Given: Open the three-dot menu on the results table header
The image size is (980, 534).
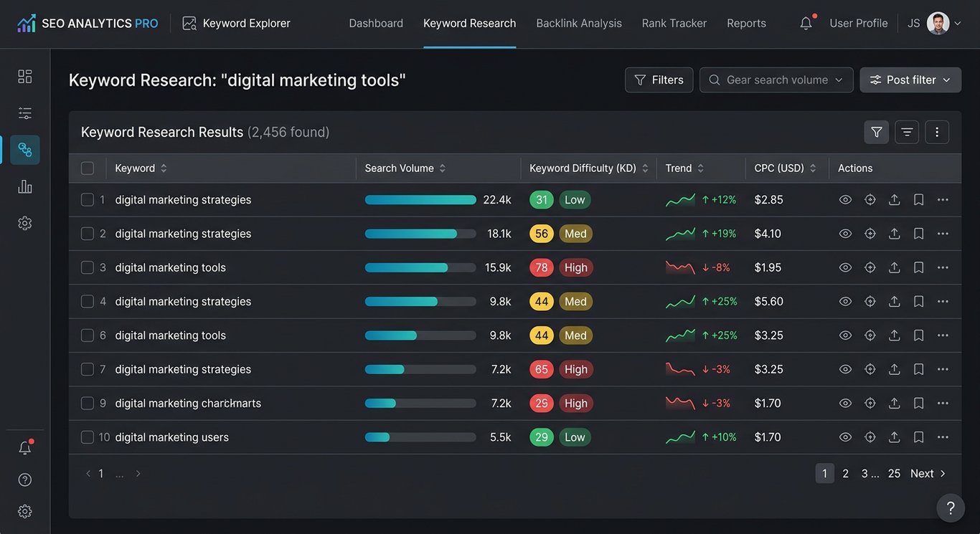Looking at the screenshot, I should click(x=936, y=132).
